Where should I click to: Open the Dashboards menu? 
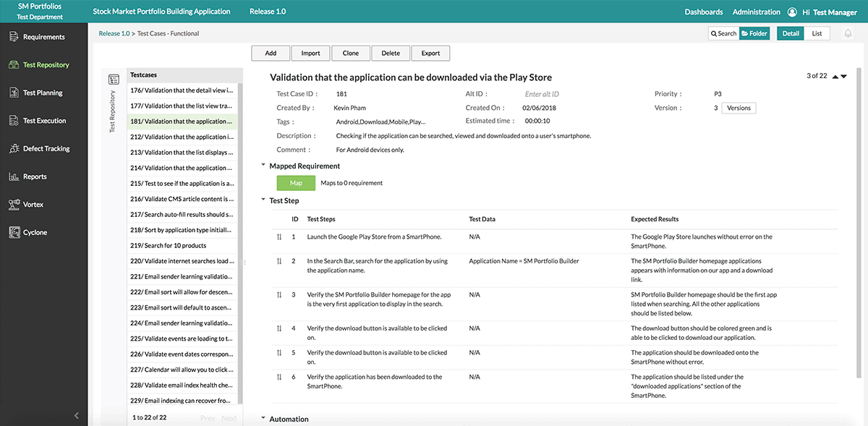coord(704,12)
